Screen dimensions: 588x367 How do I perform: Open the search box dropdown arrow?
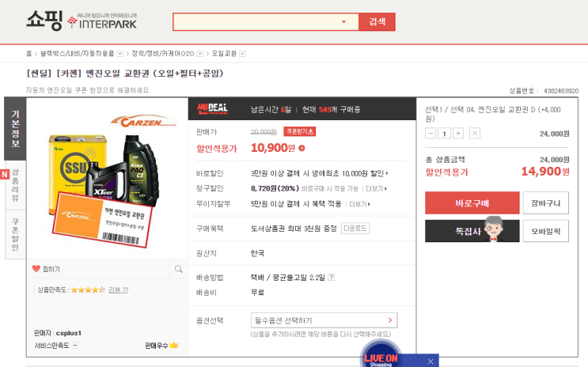pos(343,21)
